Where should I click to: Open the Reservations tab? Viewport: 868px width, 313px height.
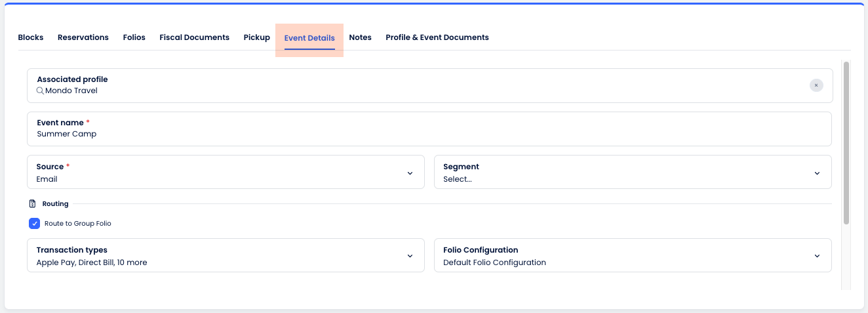[83, 37]
